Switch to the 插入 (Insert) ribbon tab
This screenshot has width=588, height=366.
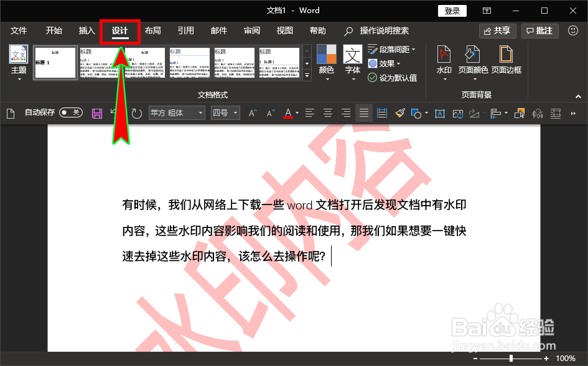click(86, 30)
